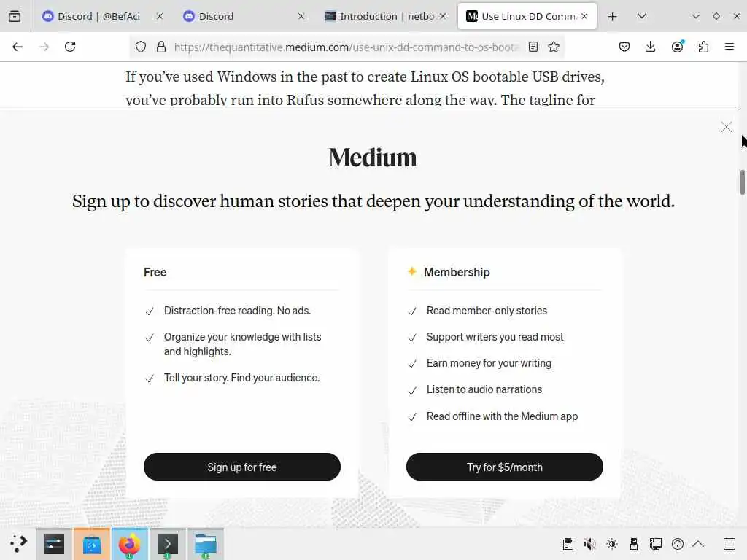Click the Membership plan heading
747x560 pixels.
(457, 273)
